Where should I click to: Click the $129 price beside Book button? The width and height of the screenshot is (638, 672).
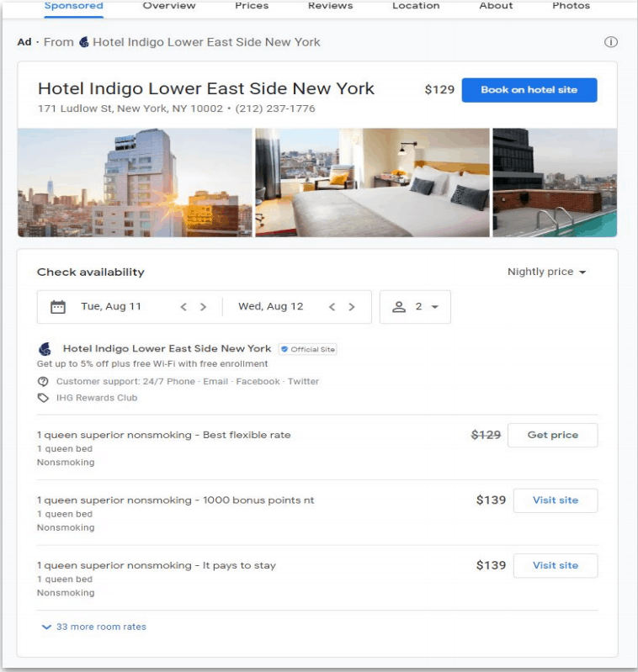(x=439, y=89)
